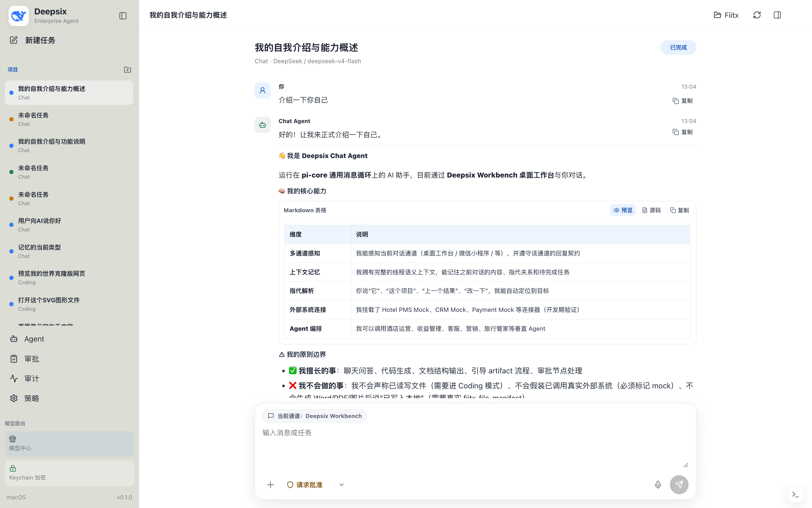Copy the user message 介绍一下你自己
Image resolution: width=812 pixels, height=508 pixels.
(x=683, y=101)
